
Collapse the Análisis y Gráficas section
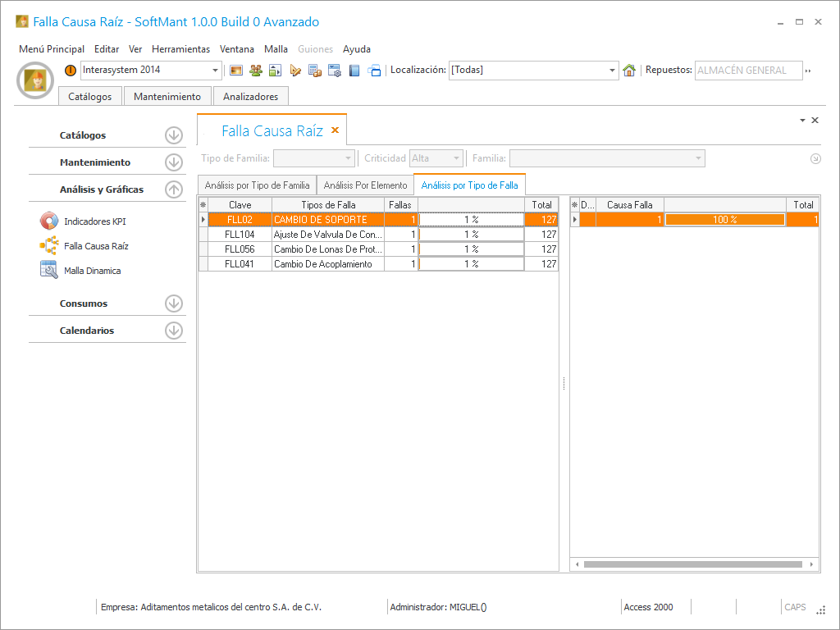coord(173,189)
